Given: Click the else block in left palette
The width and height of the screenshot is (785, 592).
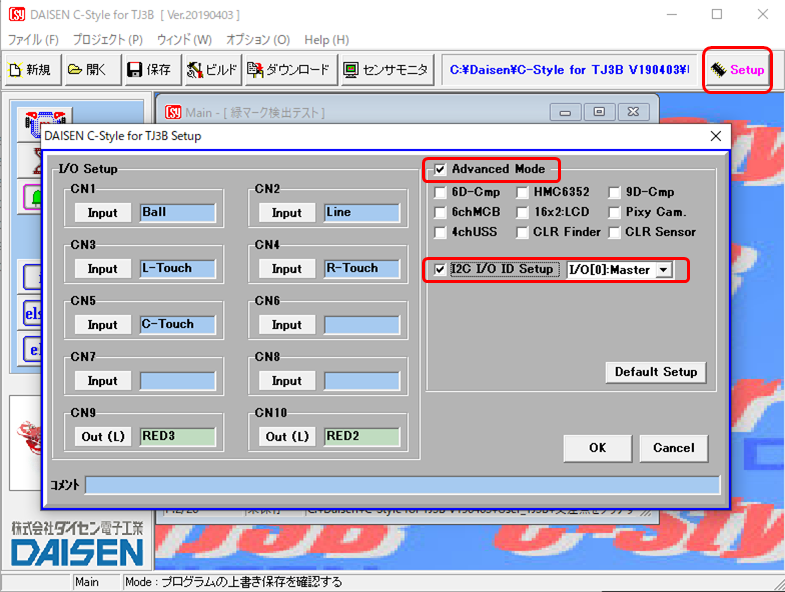Looking at the screenshot, I should tap(33, 314).
